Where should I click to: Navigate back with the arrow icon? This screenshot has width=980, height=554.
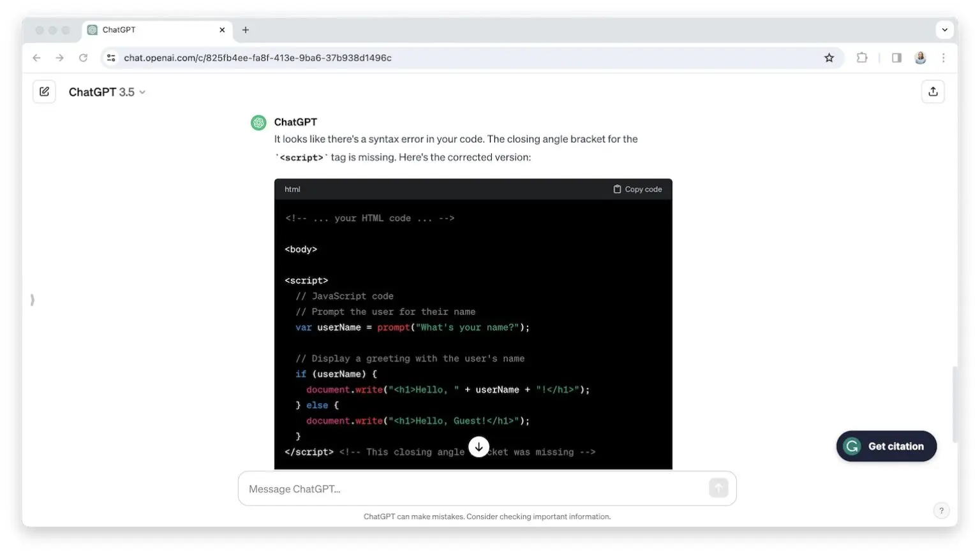[36, 57]
